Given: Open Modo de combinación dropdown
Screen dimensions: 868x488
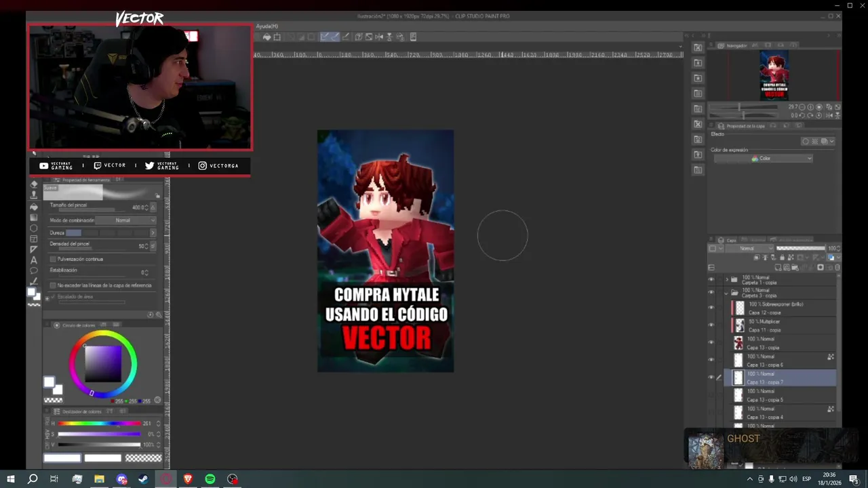Looking at the screenshot, I should pyautogui.click(x=125, y=220).
